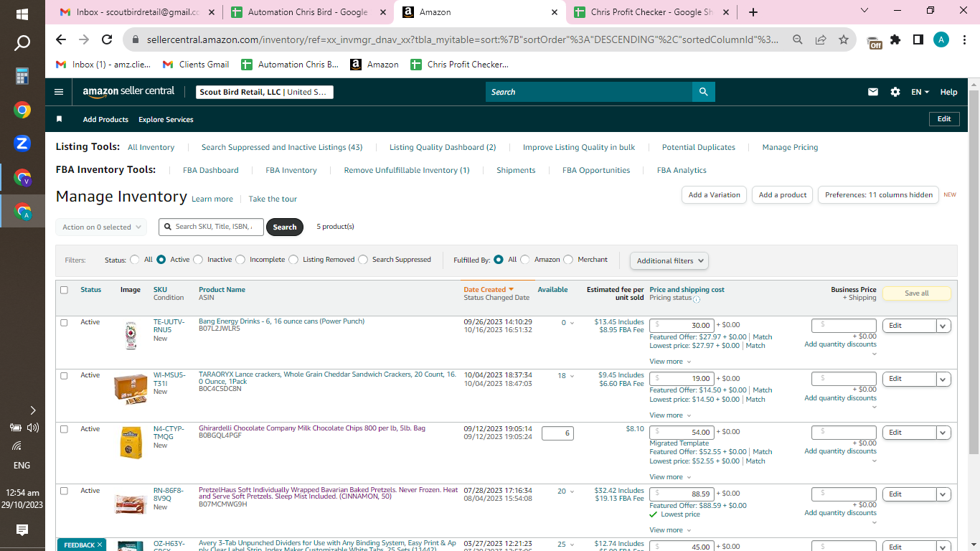
Task: Open the Seller Central settings gear
Action: (x=895, y=92)
